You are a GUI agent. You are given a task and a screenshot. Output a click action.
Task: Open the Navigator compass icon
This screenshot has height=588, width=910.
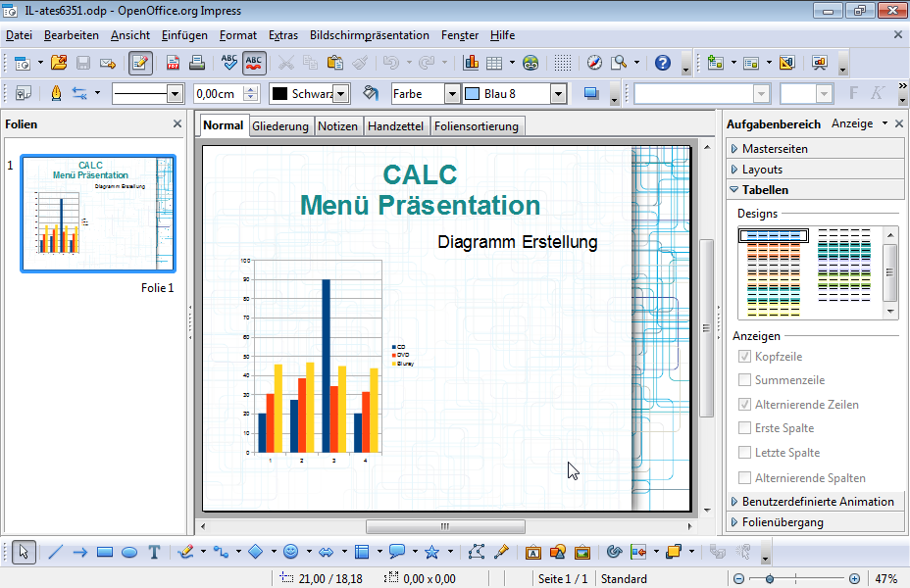594,63
